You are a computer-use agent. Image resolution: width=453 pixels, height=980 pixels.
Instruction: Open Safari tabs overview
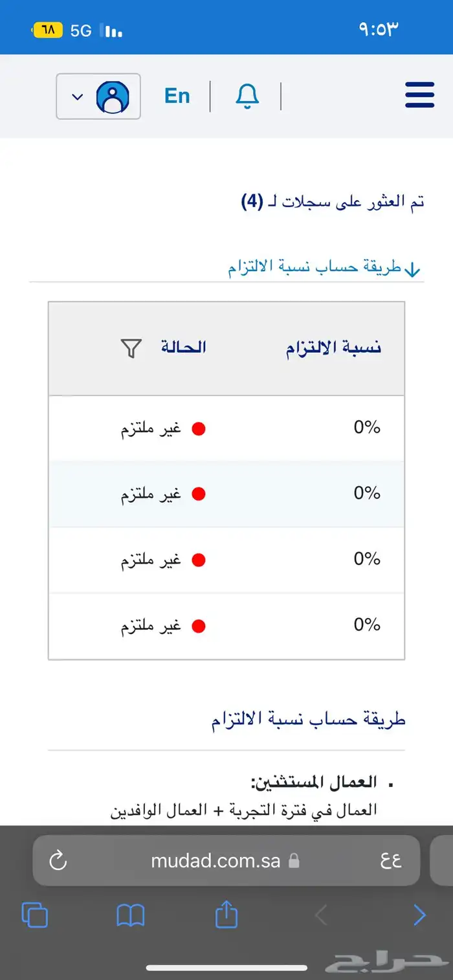[35, 915]
